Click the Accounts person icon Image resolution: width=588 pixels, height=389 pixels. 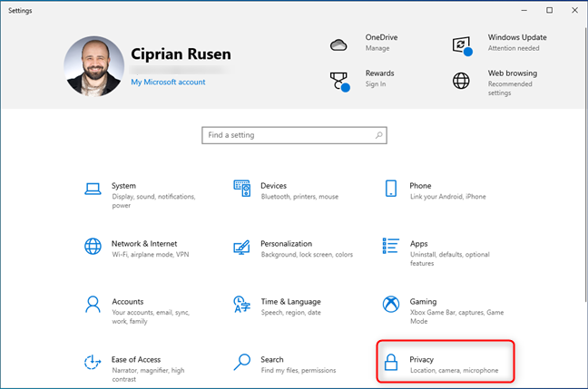[93, 304]
